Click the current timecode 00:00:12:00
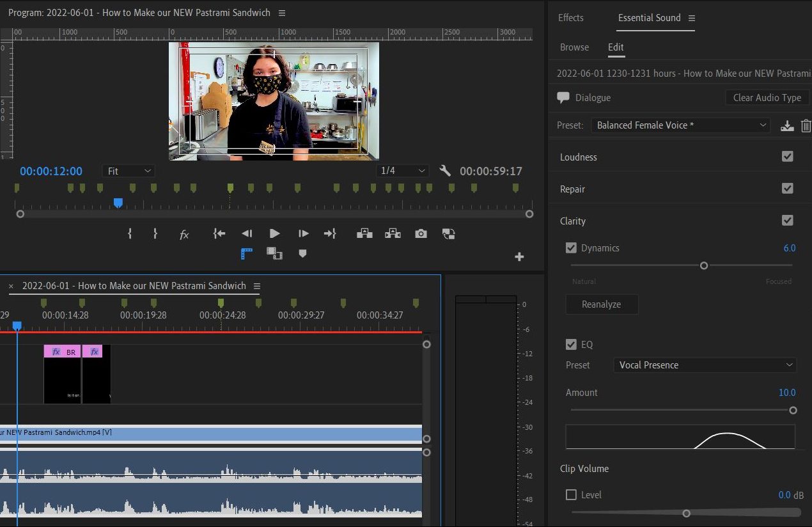 point(51,171)
